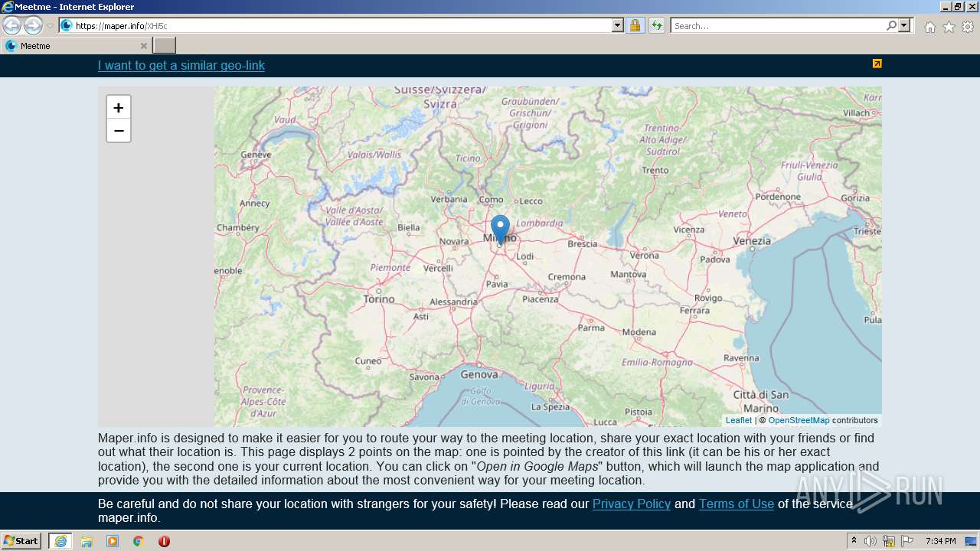This screenshot has width=980, height=551.
Task: Click the Action Center flag icon
Action: (907, 541)
